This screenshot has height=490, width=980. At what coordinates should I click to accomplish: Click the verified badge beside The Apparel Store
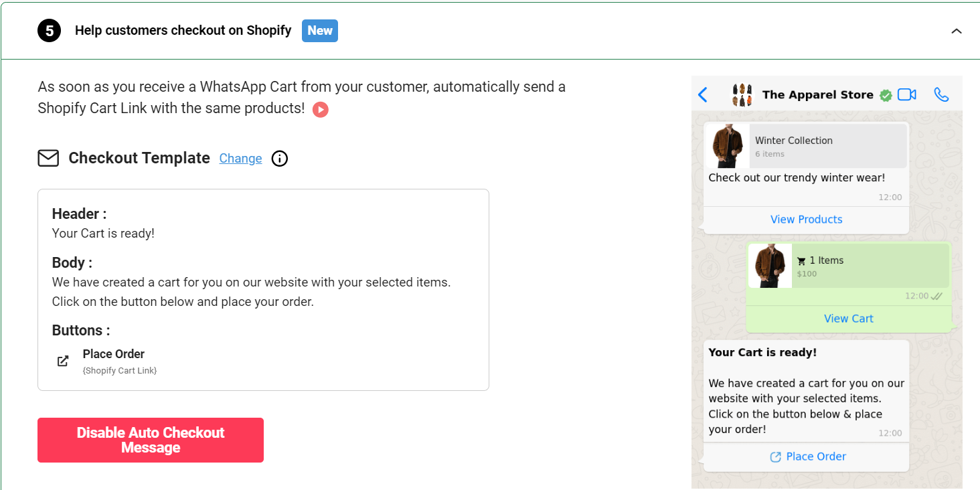click(x=885, y=94)
